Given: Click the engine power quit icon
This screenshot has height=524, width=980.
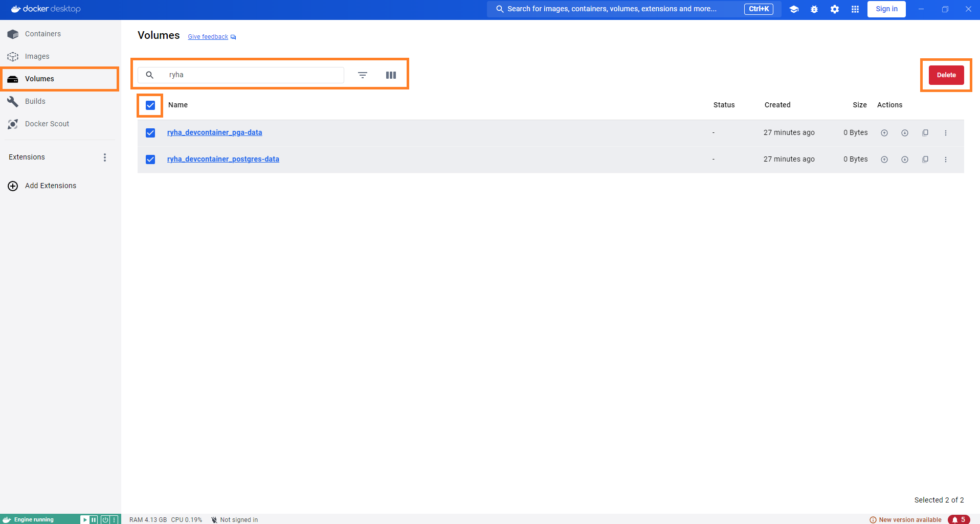Looking at the screenshot, I should 105,519.
